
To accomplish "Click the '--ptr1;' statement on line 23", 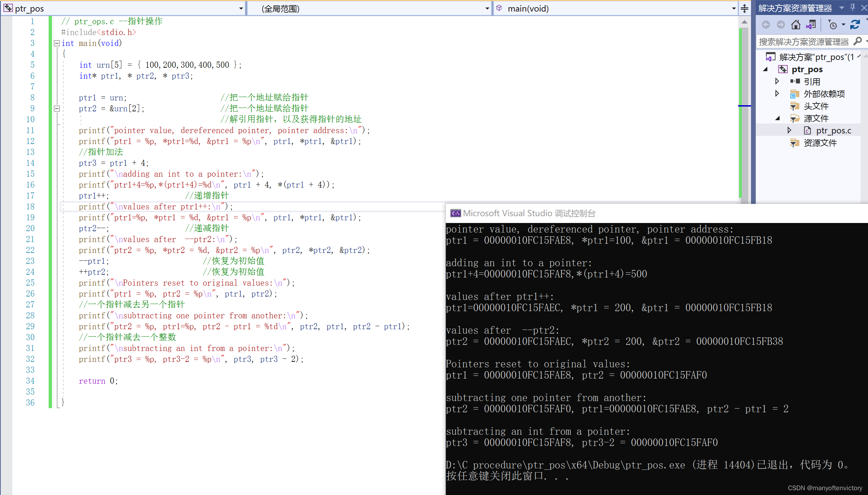I will 94,261.
